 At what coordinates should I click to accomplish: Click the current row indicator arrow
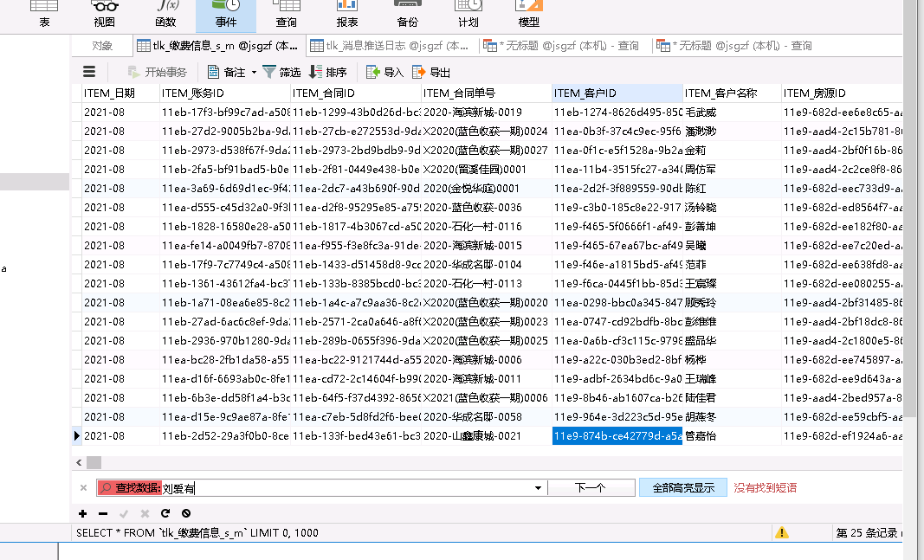76,435
